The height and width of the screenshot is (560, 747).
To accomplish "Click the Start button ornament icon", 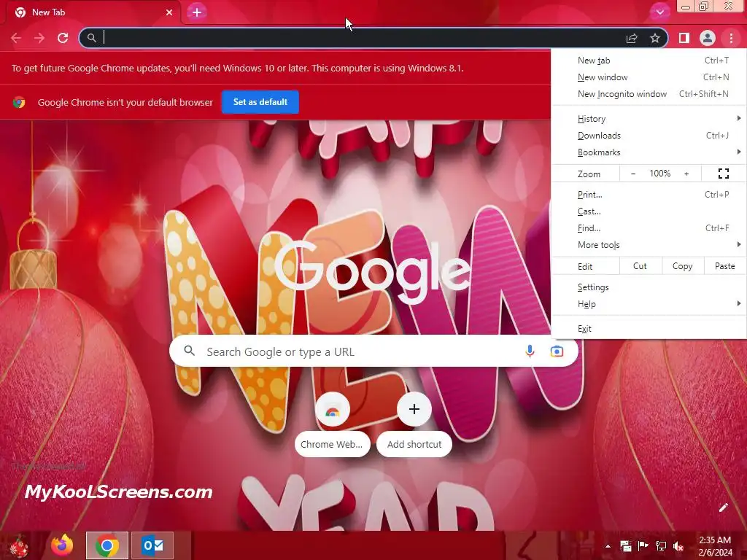I will [19, 547].
